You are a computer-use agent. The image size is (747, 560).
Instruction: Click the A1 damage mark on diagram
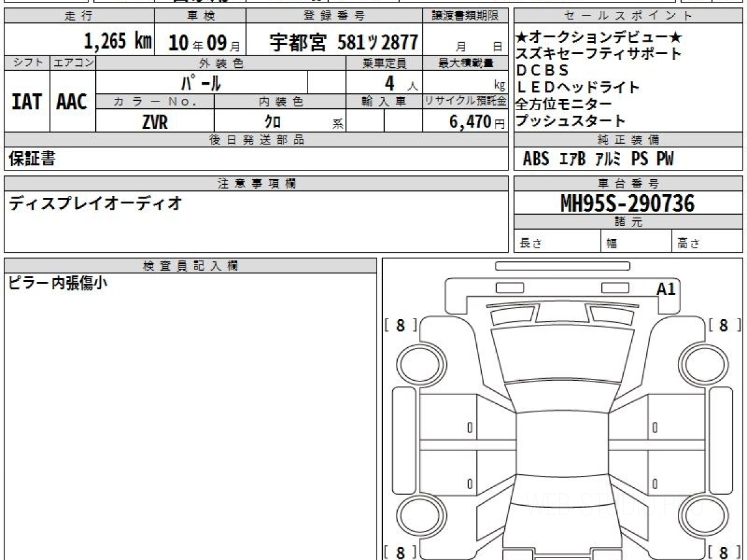coord(665,289)
